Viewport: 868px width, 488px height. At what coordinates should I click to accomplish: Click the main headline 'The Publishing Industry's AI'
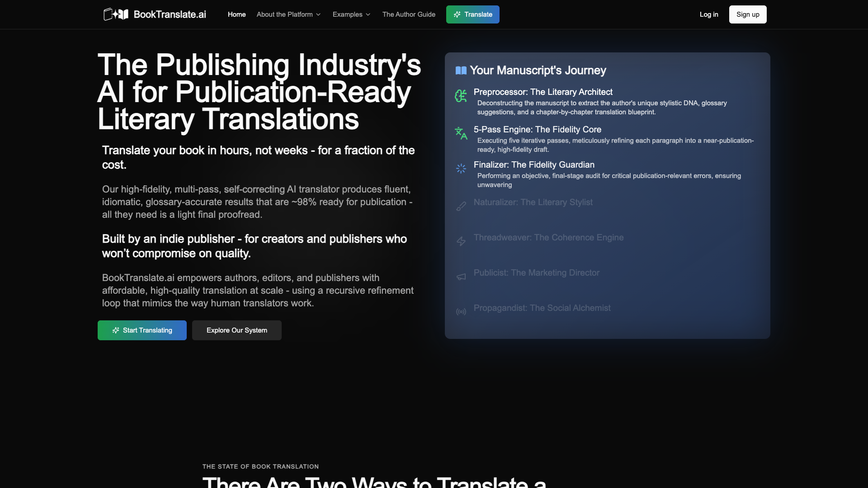pyautogui.click(x=259, y=92)
